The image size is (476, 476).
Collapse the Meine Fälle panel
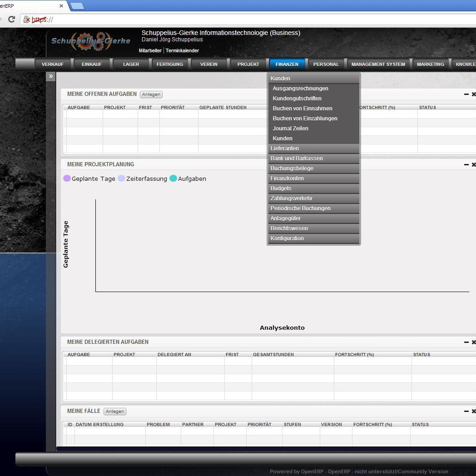(466, 412)
